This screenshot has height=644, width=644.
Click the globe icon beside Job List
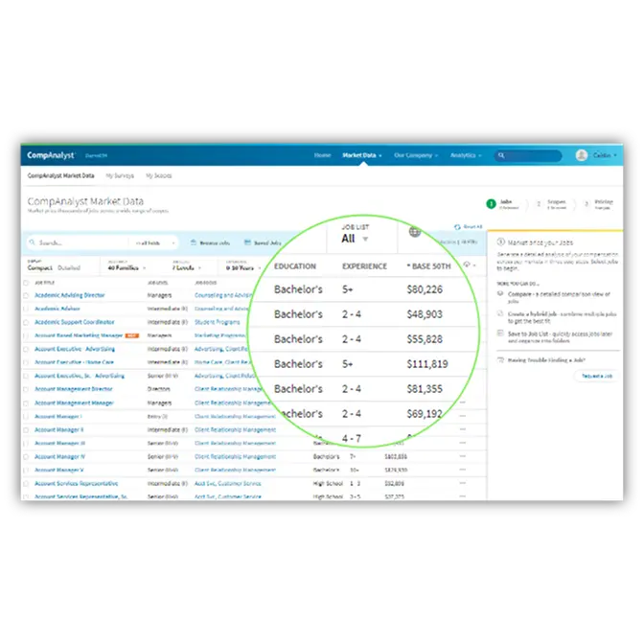click(x=414, y=231)
